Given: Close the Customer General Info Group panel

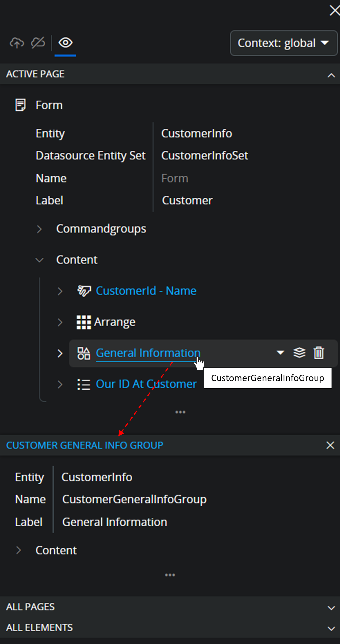Looking at the screenshot, I should pyautogui.click(x=330, y=445).
